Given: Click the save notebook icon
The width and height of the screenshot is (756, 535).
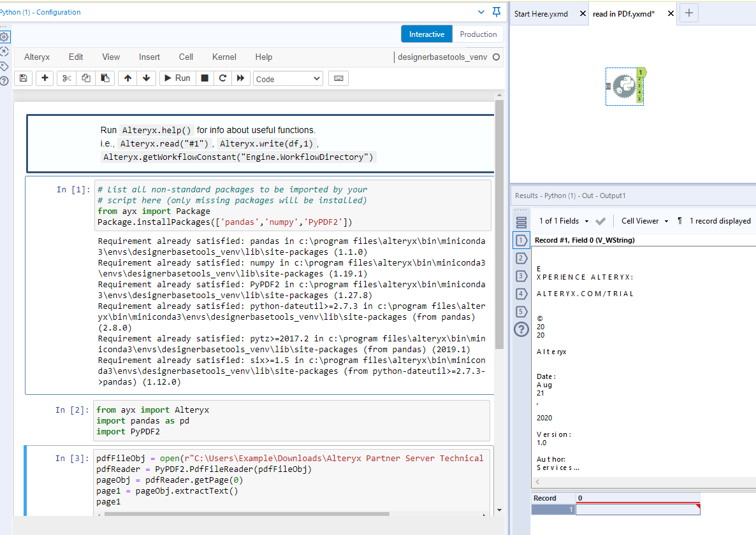Looking at the screenshot, I should 22,78.
